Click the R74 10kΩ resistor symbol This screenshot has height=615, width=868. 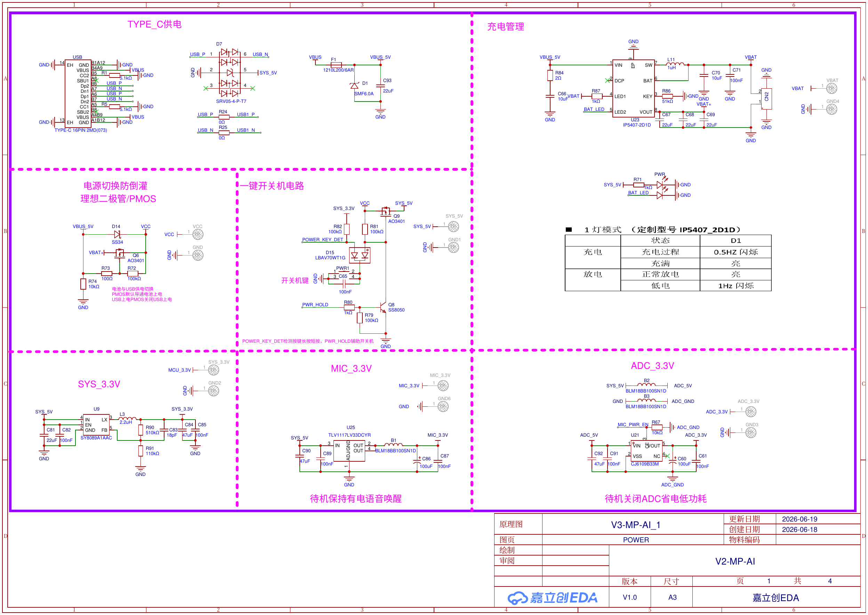click(x=83, y=284)
